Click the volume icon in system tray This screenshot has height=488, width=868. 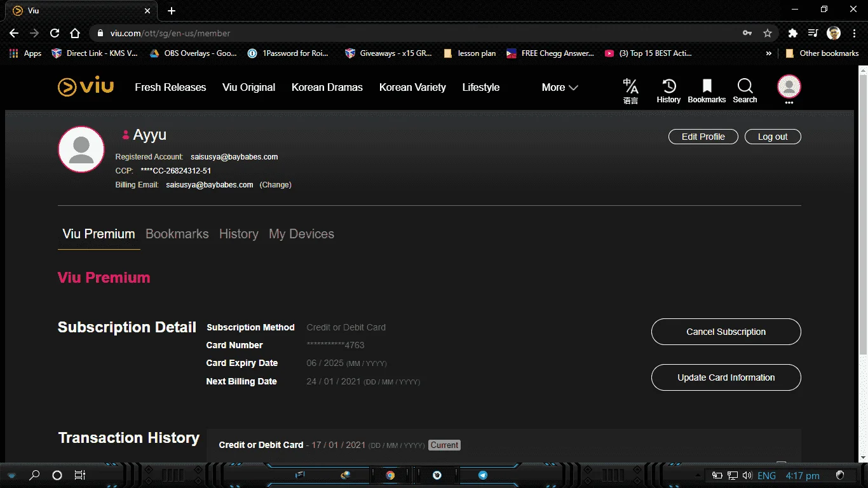[x=747, y=475]
